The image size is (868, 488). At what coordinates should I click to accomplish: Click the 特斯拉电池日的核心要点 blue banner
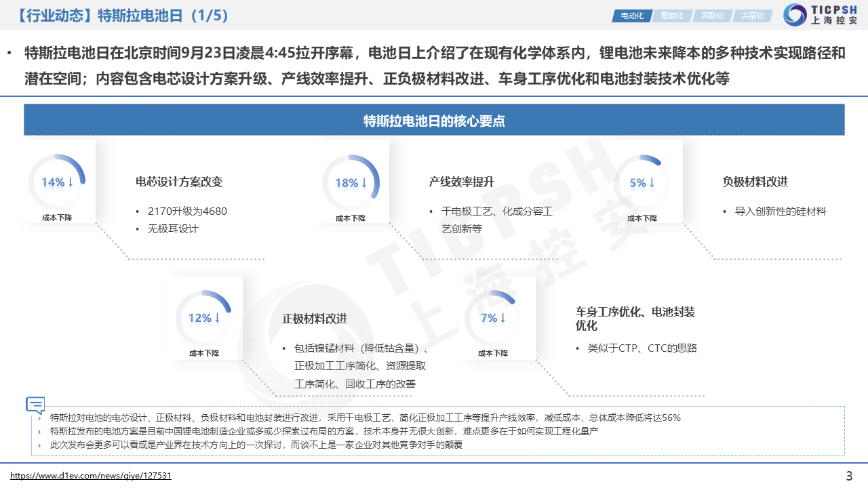click(x=434, y=121)
